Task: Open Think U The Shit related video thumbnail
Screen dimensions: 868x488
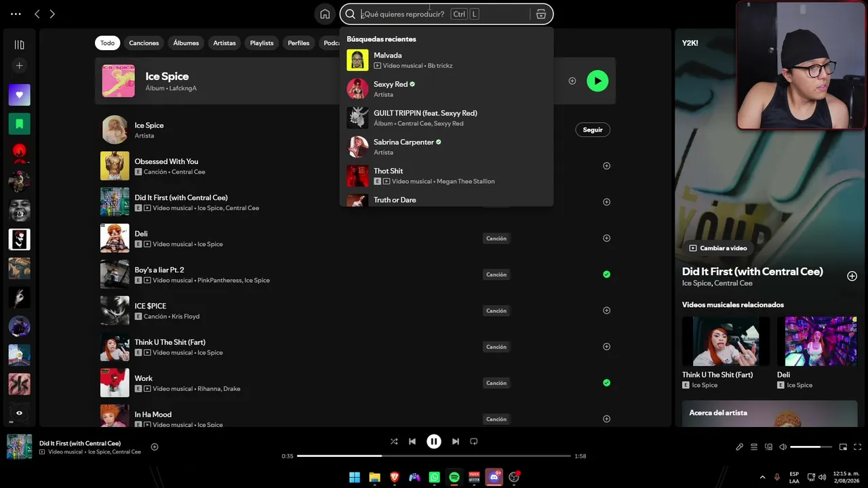Action: [726, 341]
